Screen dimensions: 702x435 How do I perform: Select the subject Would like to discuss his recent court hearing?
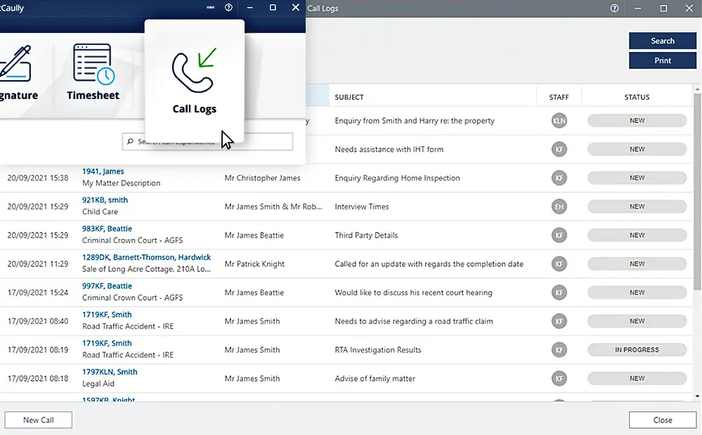pos(413,293)
